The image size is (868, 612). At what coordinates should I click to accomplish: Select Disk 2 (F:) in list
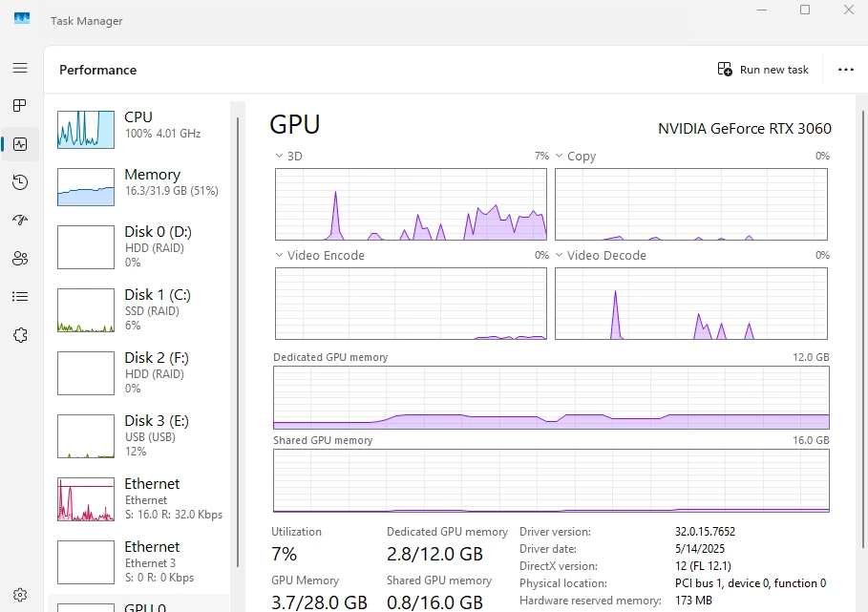[x=138, y=373]
